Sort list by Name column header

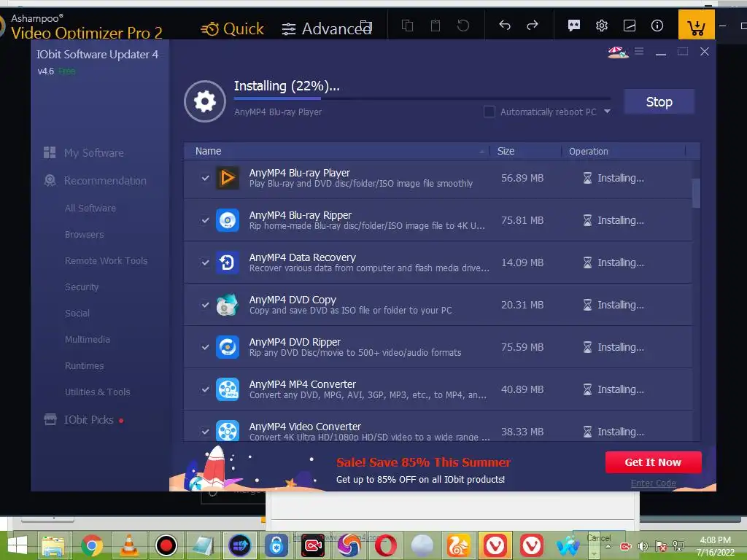(x=336, y=151)
